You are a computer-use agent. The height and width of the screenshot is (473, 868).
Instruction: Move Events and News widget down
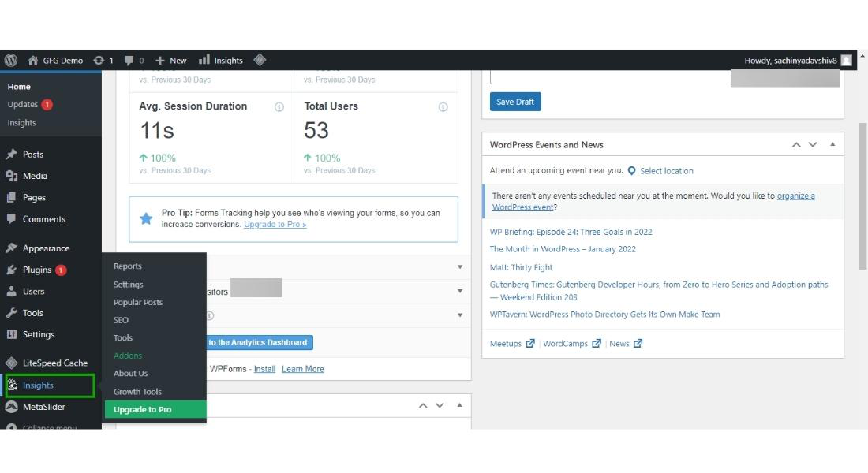tap(813, 145)
